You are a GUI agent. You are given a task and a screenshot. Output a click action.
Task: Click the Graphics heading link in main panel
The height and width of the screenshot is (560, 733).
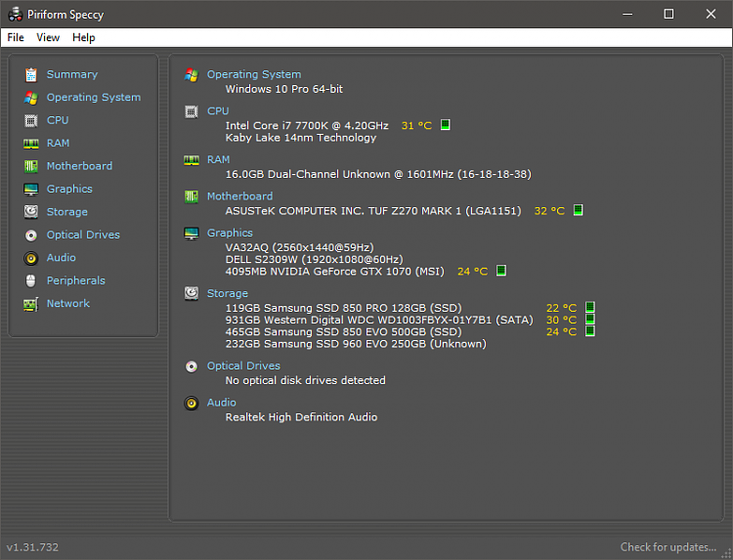pos(230,233)
